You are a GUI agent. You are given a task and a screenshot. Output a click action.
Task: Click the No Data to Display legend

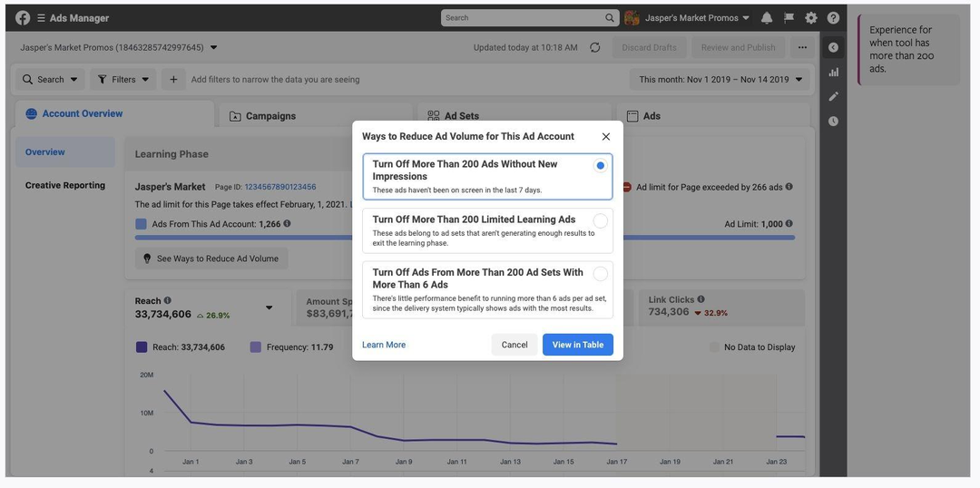point(752,347)
